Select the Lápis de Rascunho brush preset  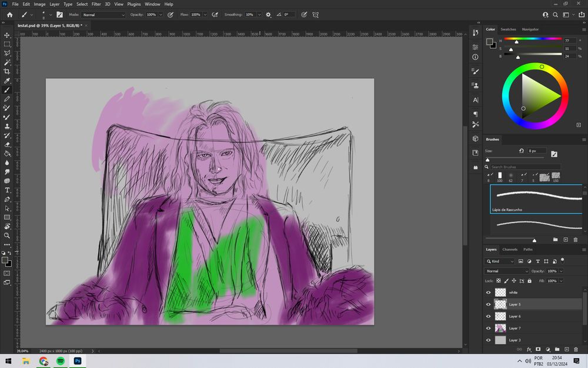point(536,199)
